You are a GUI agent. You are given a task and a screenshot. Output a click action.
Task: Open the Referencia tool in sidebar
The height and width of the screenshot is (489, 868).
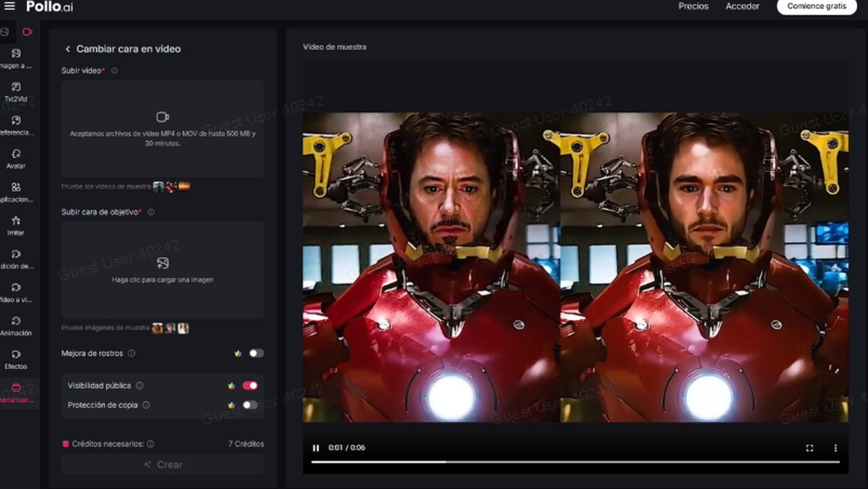coord(16,126)
